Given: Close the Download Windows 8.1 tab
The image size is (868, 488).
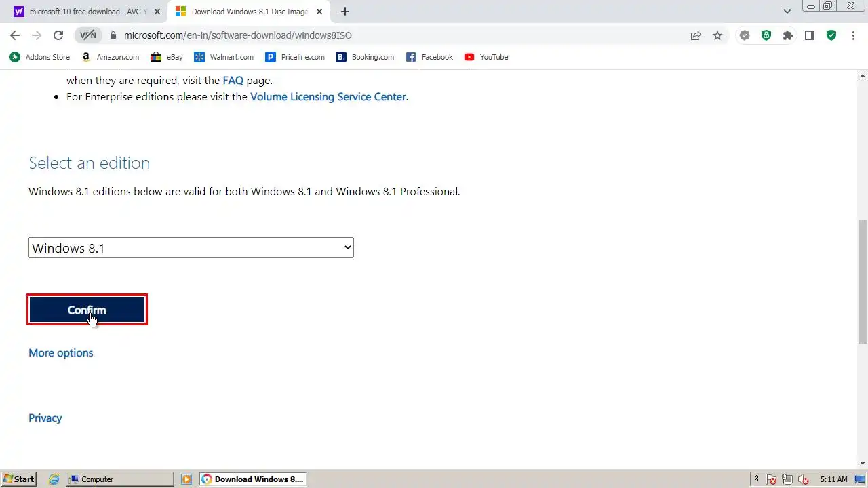Looking at the screenshot, I should [x=319, y=12].
